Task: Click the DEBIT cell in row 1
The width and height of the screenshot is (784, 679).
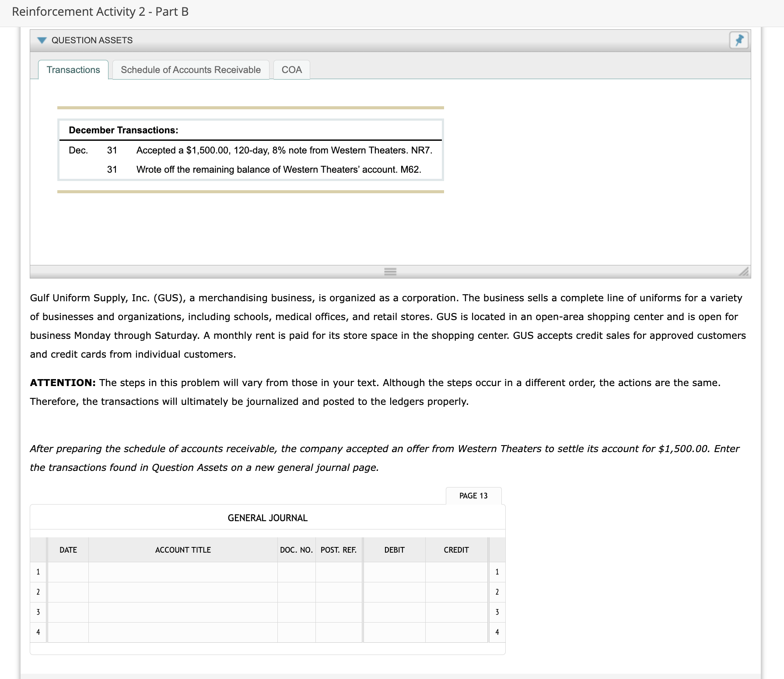Action: tap(393, 571)
